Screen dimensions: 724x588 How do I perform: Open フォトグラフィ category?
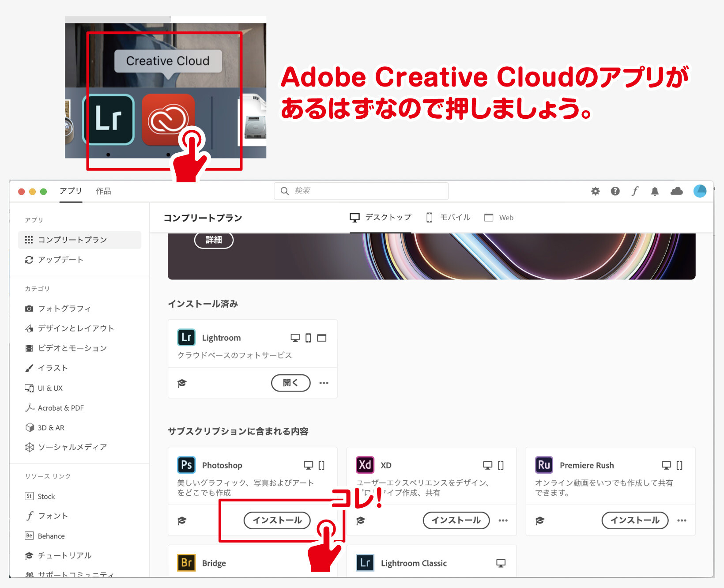[x=58, y=309]
